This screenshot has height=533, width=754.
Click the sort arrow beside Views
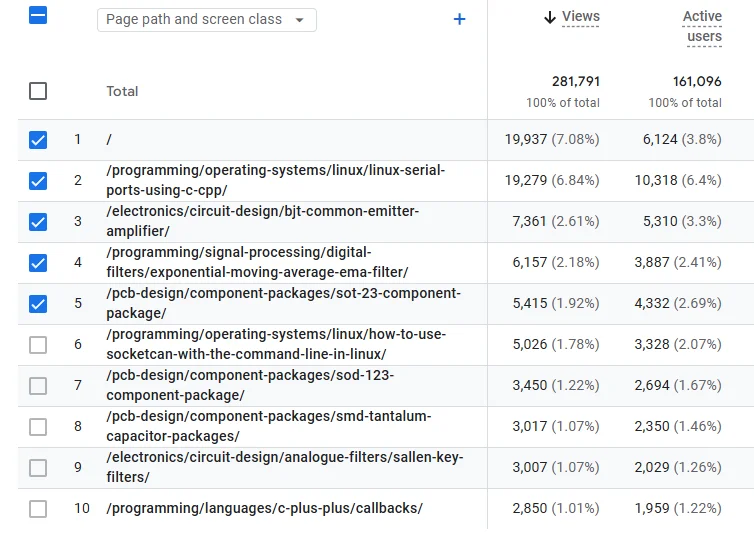549,17
